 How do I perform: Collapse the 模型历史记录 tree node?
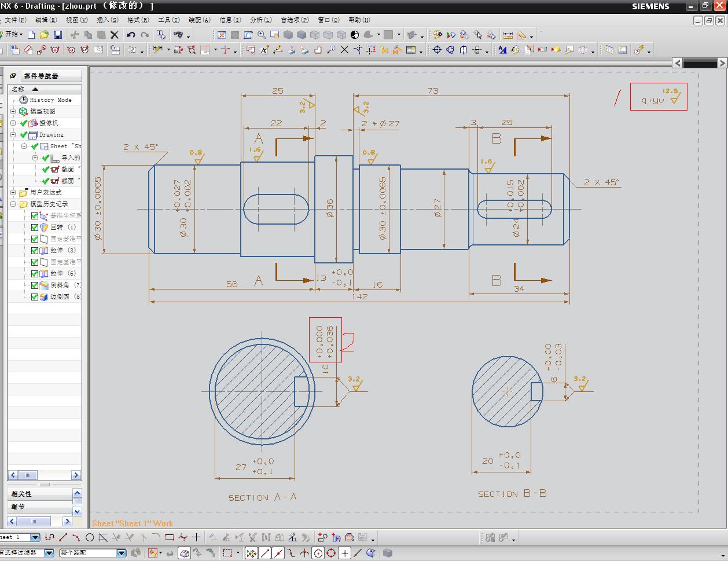tap(13, 204)
